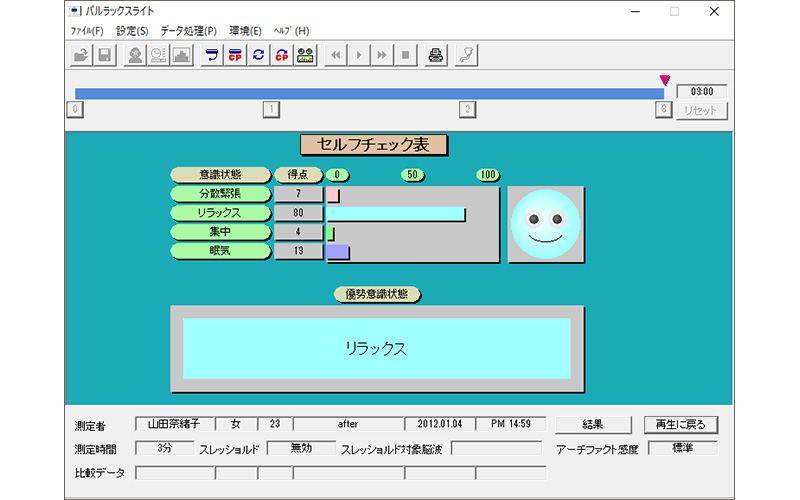Click the 結果 button
This screenshot has height=500, width=800.
pos(593,424)
